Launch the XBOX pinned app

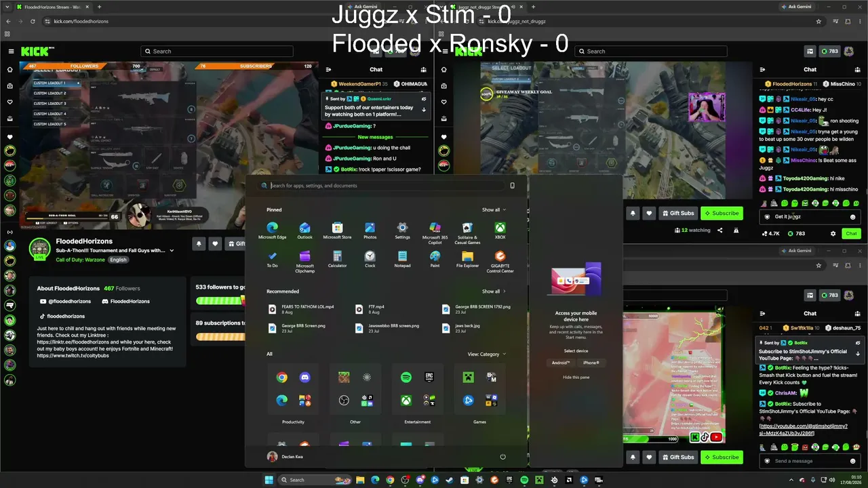coord(500,230)
